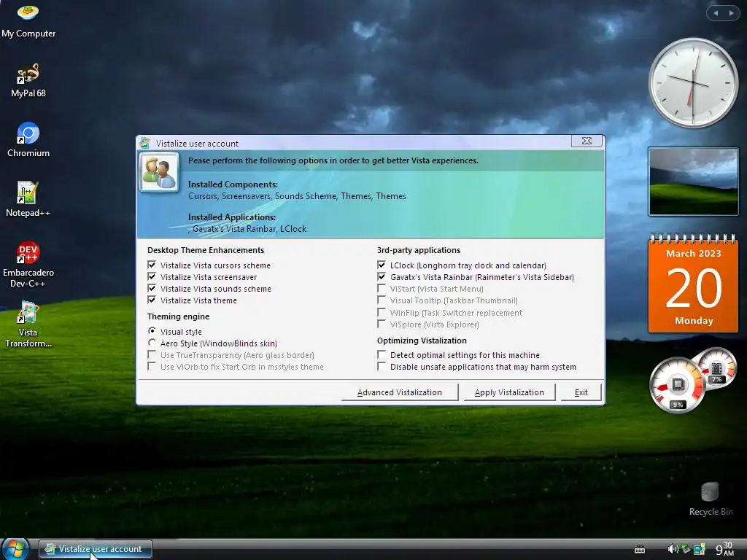This screenshot has height=560, width=747.
Task: Click the Vista Start orb
Action: pyautogui.click(x=15, y=549)
